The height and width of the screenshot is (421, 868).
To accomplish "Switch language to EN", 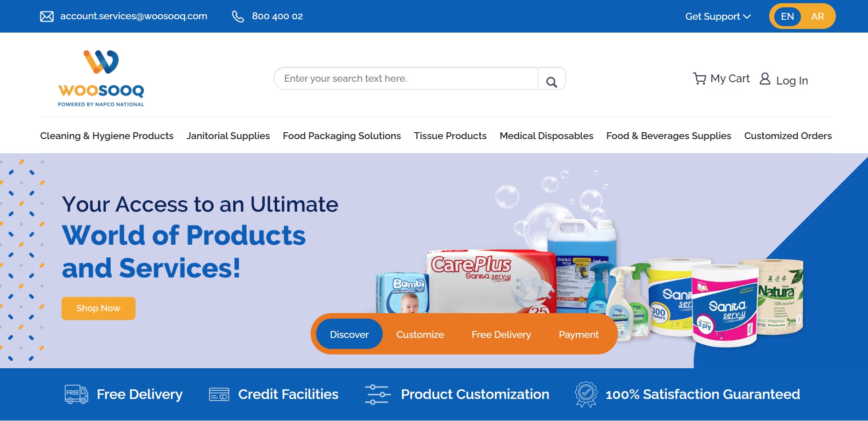I will pyautogui.click(x=787, y=17).
